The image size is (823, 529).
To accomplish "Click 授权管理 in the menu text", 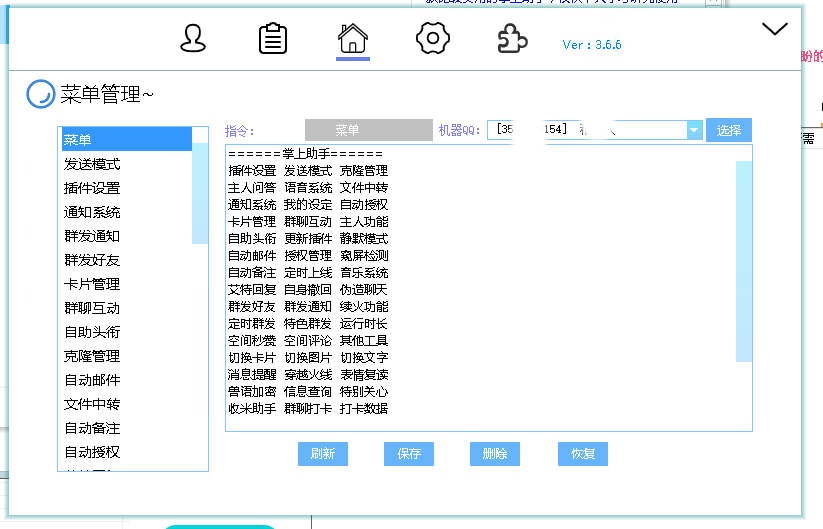I will pyautogui.click(x=308, y=256).
